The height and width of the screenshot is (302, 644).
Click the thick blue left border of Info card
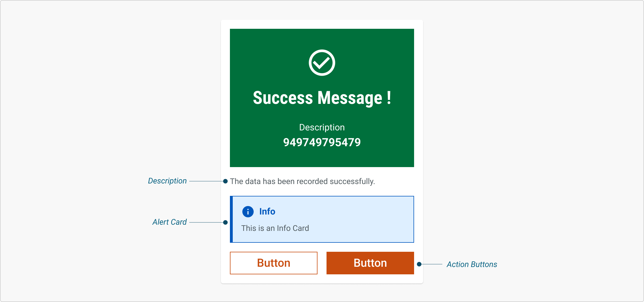(231, 219)
